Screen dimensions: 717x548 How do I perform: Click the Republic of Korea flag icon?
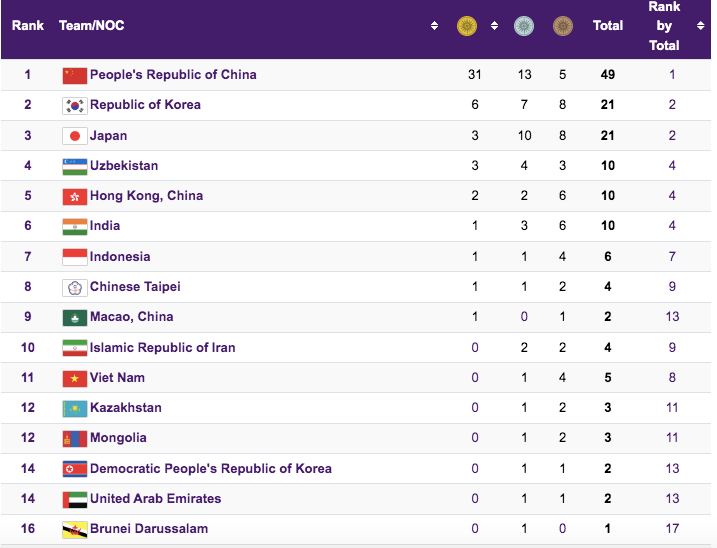click(x=75, y=105)
